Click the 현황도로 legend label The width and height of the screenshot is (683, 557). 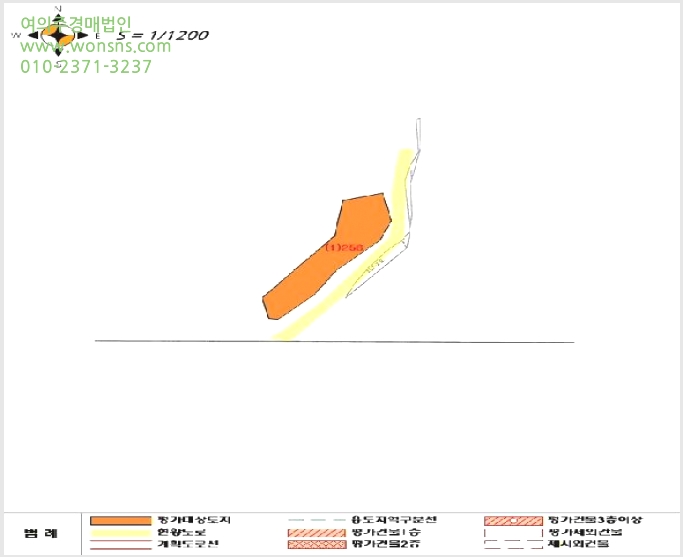click(x=182, y=532)
